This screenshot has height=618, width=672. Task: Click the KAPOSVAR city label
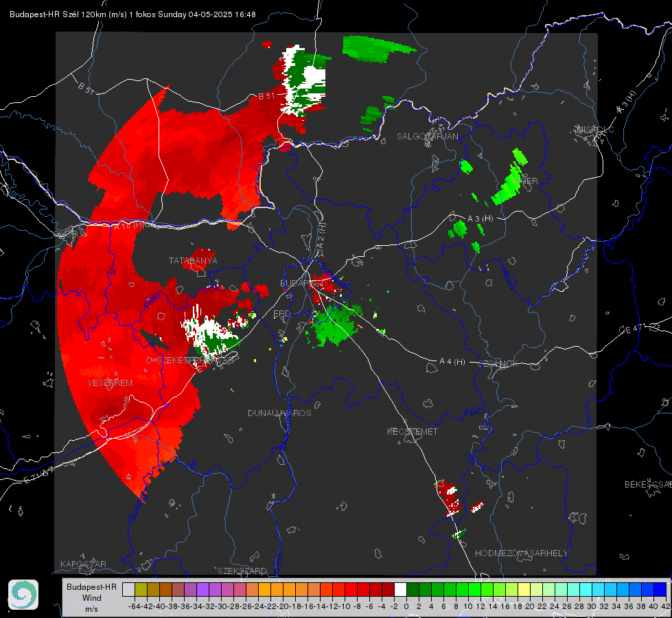pos(83,564)
